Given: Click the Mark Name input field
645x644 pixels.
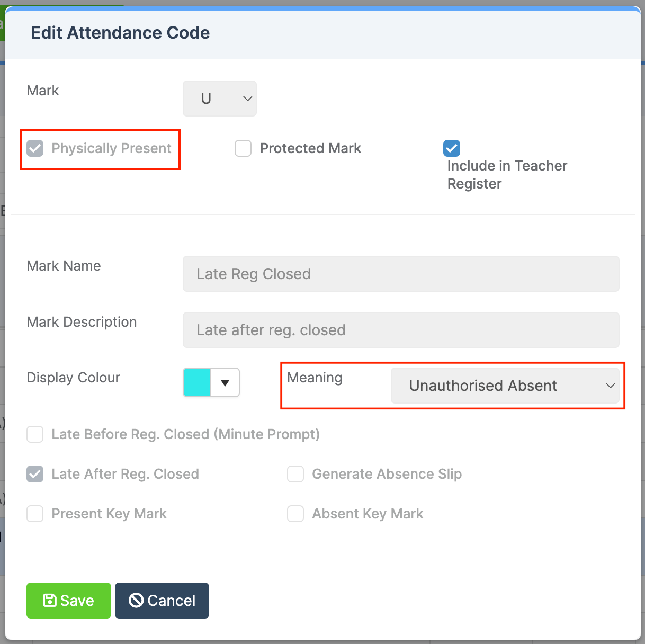Looking at the screenshot, I should click(401, 274).
